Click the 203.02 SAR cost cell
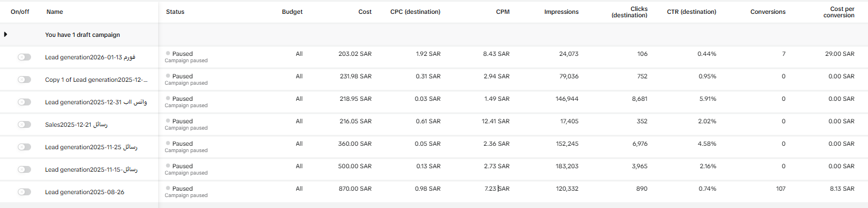The width and height of the screenshot is (868, 208). coord(355,54)
